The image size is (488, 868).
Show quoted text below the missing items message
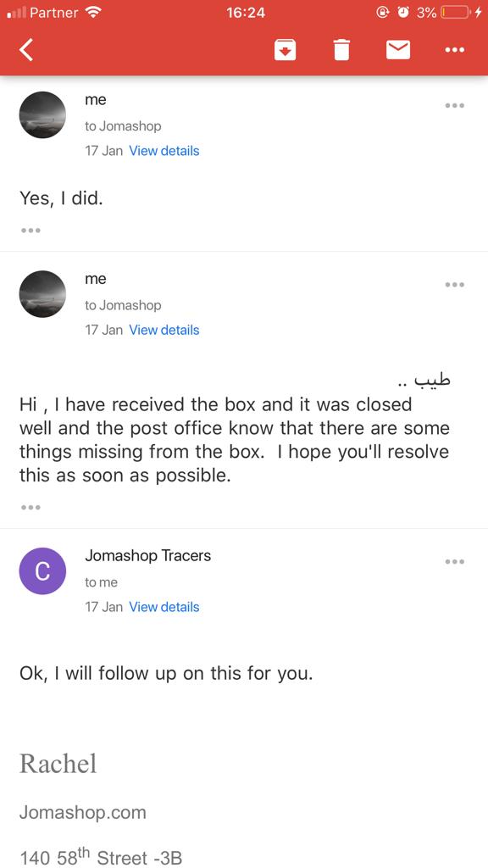click(30, 507)
